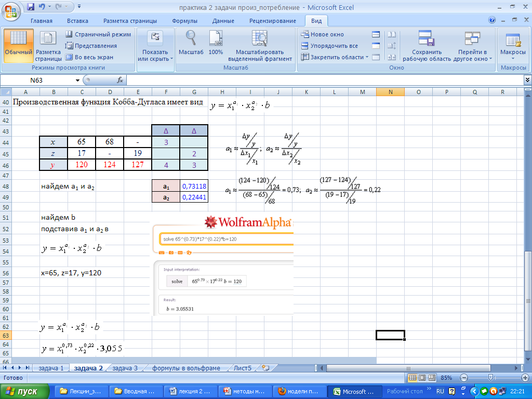Switch to лекция 2 Word taskbar item

[190, 392]
